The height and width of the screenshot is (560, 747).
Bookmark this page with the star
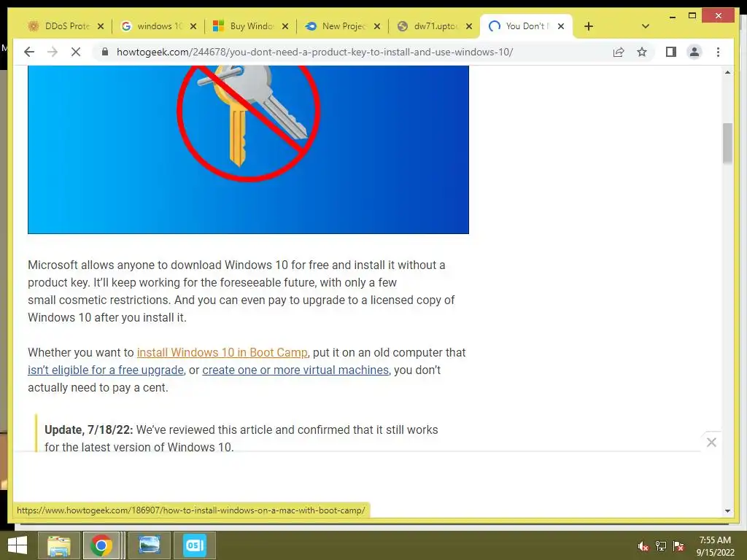[x=642, y=52]
